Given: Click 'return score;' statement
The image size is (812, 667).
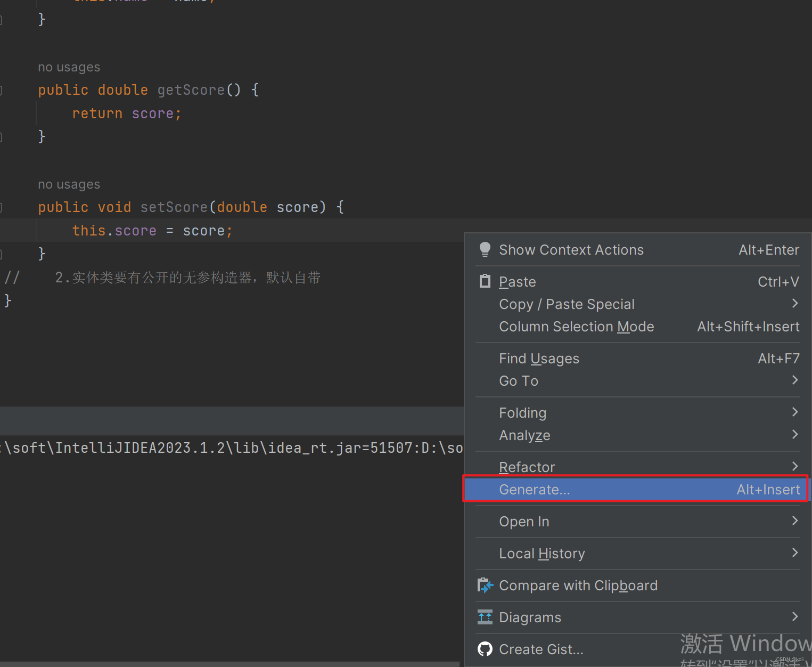Looking at the screenshot, I should click(x=127, y=113).
